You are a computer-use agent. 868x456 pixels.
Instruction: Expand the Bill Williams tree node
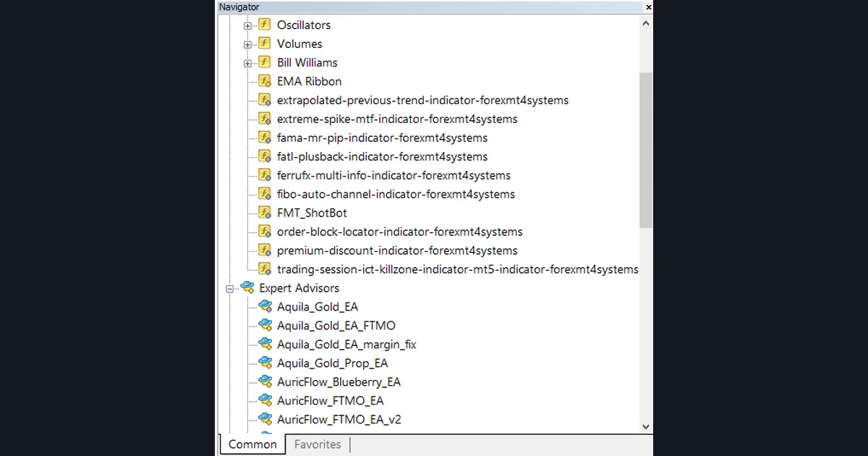247,63
